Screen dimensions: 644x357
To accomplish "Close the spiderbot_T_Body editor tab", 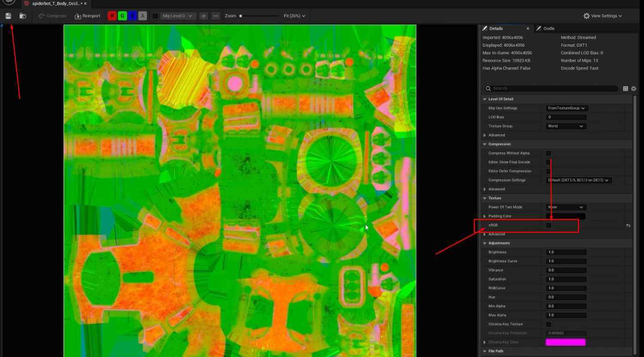I will [85, 3].
